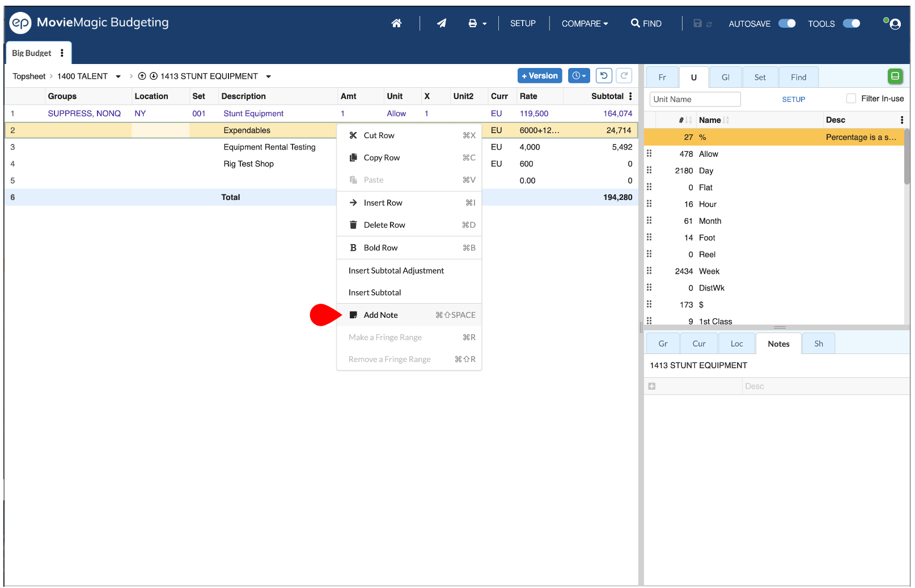Go to the home screen icon
915x588 pixels.
tap(396, 23)
